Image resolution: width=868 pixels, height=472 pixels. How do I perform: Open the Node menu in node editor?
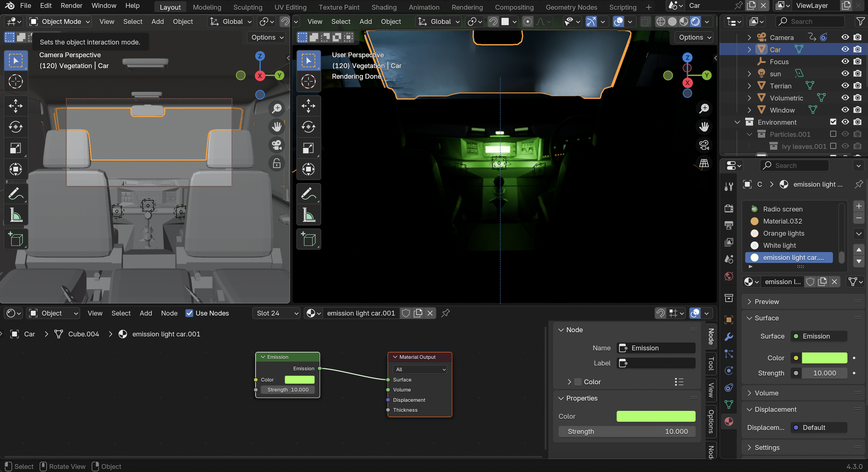(x=169, y=313)
